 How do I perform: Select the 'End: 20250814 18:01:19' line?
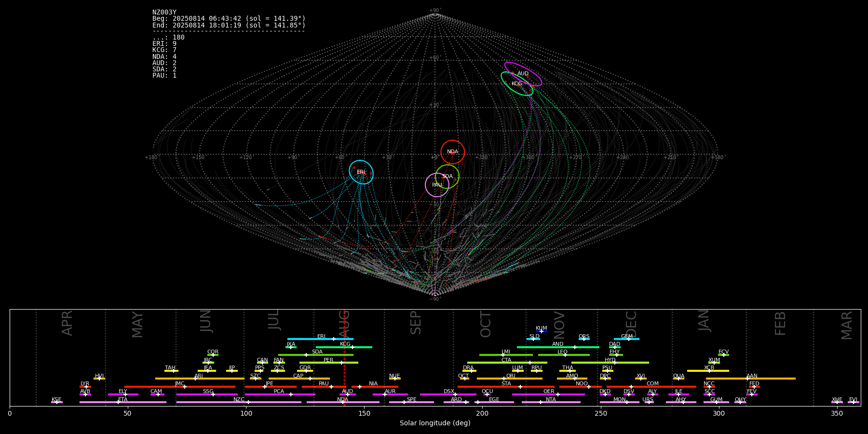coord(229,25)
